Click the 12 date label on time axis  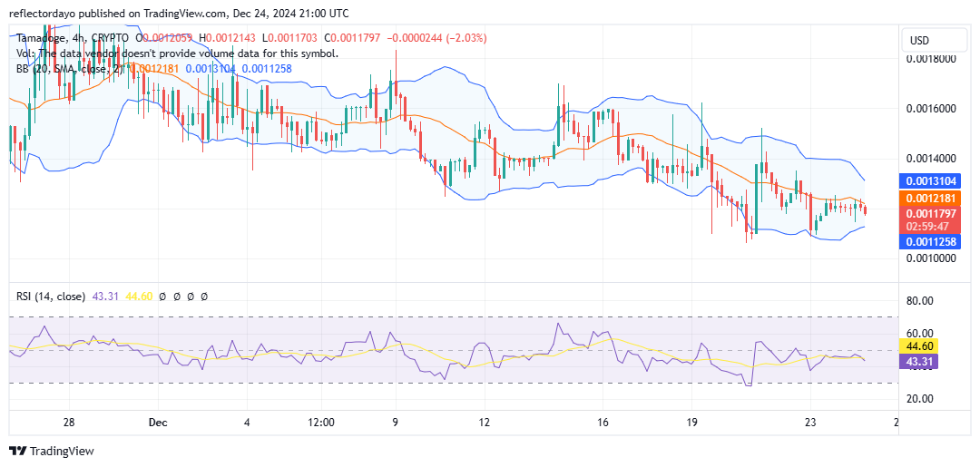[x=485, y=422]
